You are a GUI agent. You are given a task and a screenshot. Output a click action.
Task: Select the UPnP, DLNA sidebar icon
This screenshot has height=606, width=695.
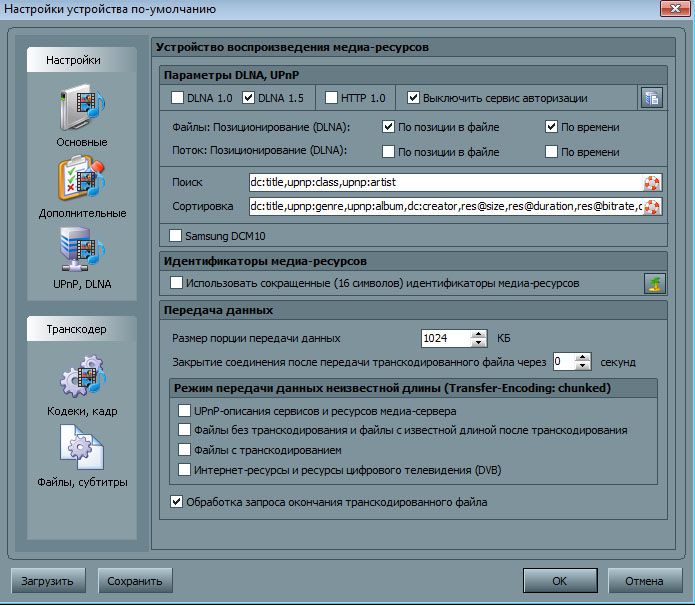[82, 250]
